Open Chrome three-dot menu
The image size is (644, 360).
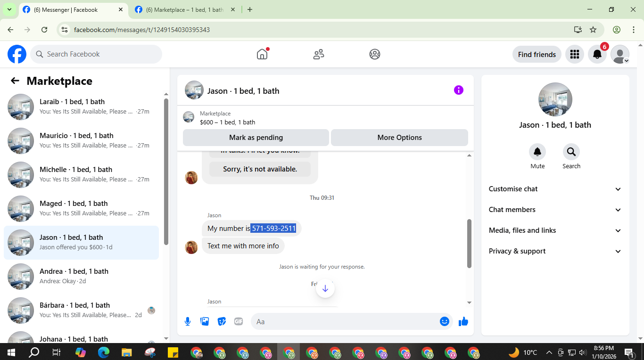point(633,30)
